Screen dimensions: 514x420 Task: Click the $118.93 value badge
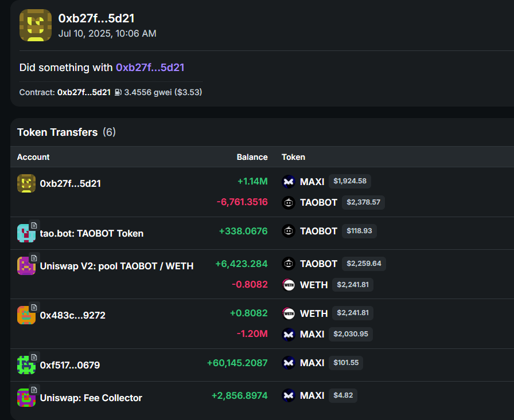(359, 231)
